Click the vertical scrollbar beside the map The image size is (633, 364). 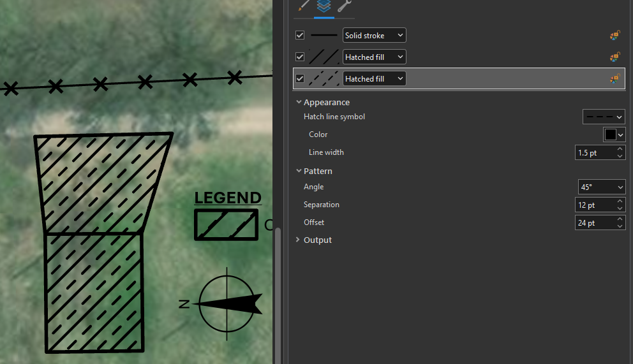point(278,296)
